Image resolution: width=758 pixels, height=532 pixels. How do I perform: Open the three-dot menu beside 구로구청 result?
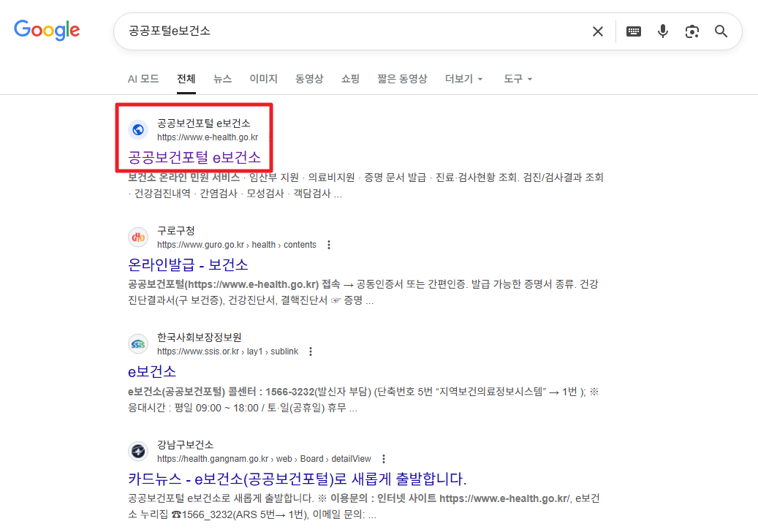click(x=329, y=245)
